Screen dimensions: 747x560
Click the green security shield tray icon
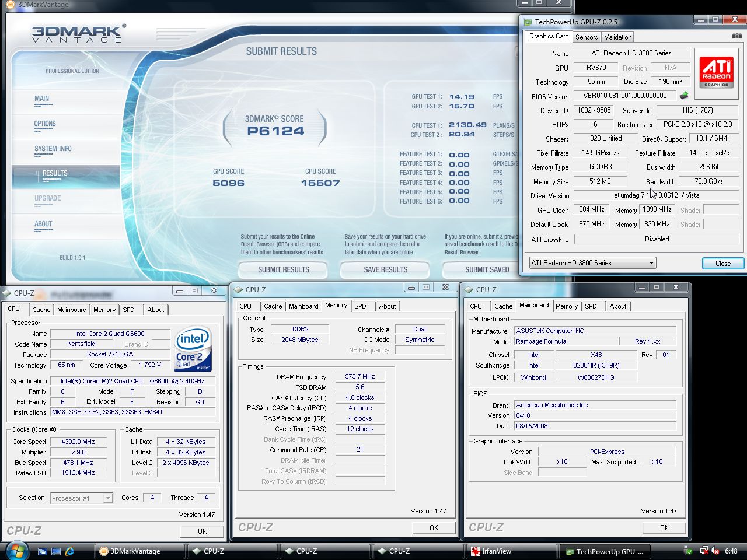689,551
